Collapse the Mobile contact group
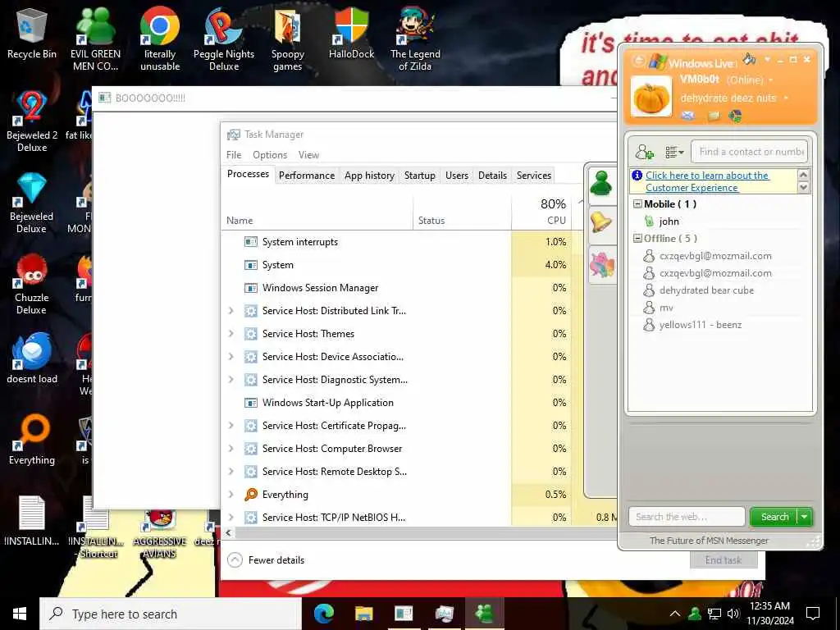Viewport: 840px width, 630px height. pos(637,204)
